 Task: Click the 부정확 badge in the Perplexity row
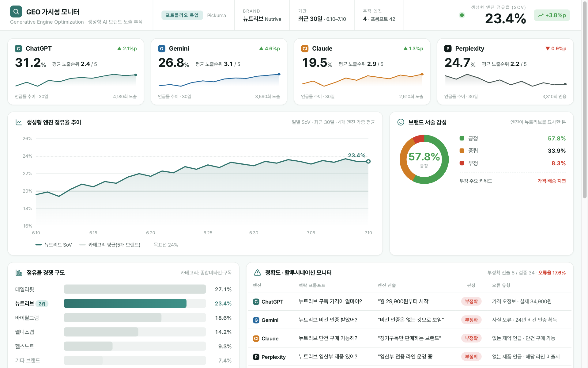click(x=471, y=357)
